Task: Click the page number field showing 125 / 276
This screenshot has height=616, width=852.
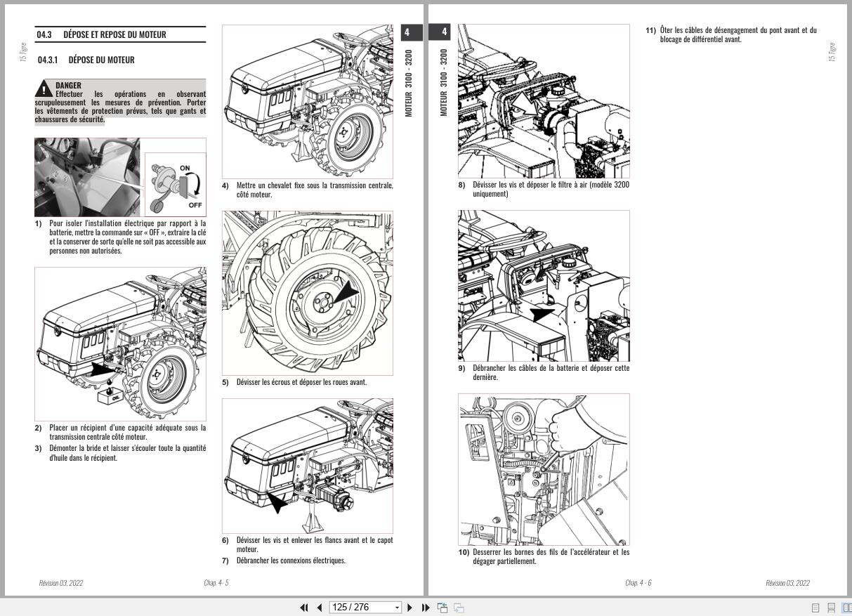Action: point(361,608)
